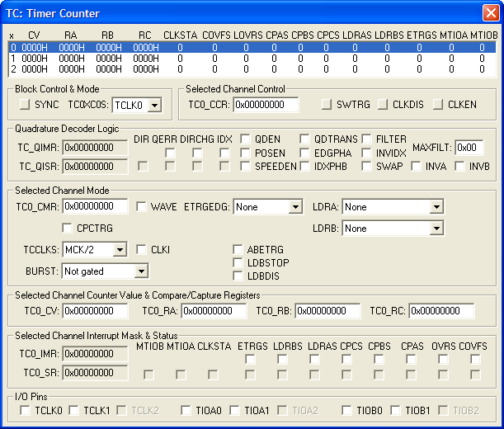Toggle IDX mask checkbox in TC_QIMR row
Screen dimensions: 504x429
[224, 153]
